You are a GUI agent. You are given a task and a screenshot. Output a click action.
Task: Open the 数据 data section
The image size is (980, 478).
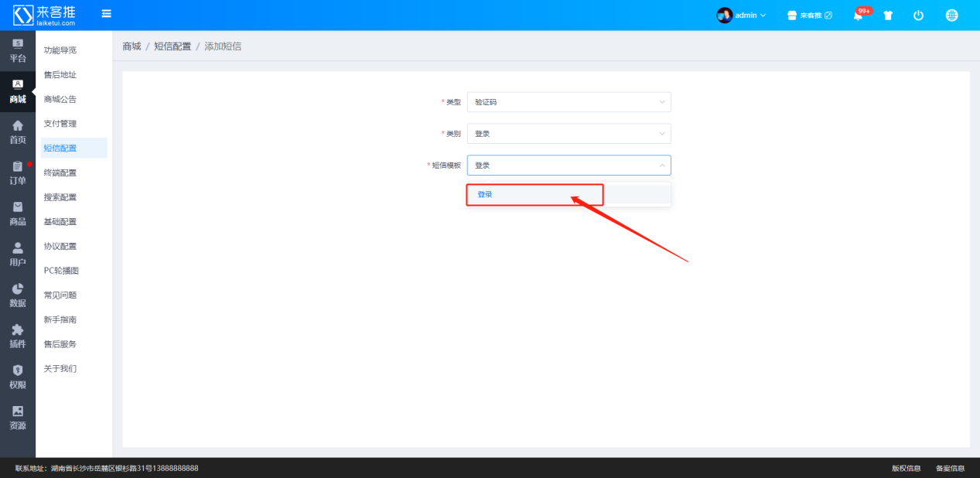point(18,295)
